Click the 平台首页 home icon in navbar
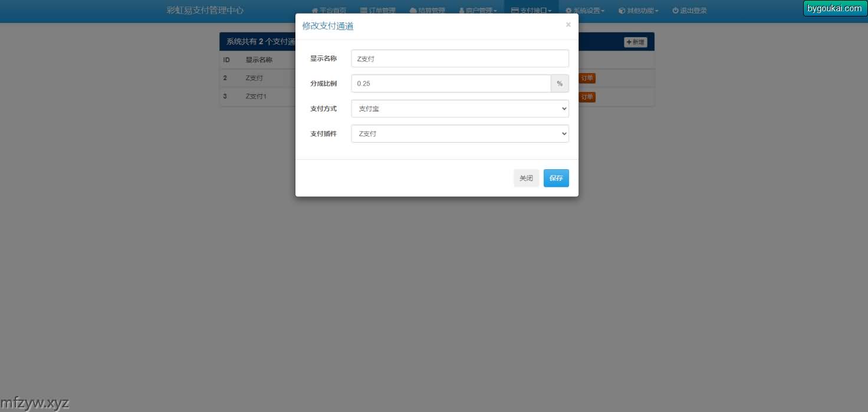 click(x=314, y=11)
